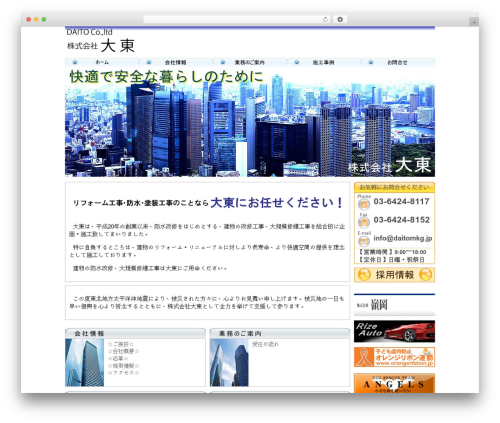The width and height of the screenshot is (500, 423).
Task: Click the phone icon beside 03-6424-8117
Action: click(x=364, y=204)
